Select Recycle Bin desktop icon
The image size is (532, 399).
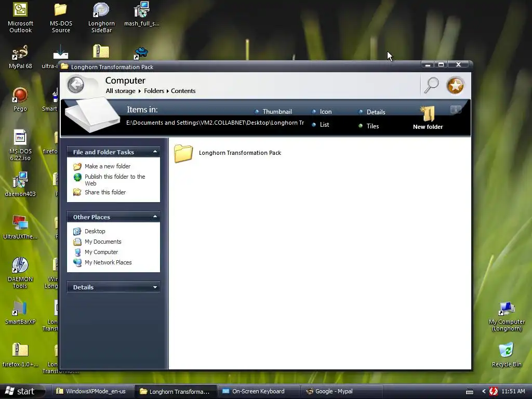click(x=507, y=355)
